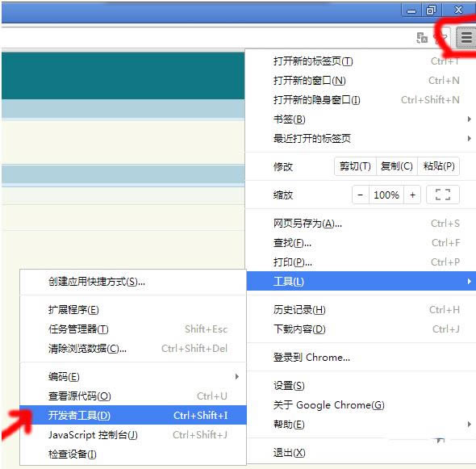Click the fullscreen zoom icon
Viewport: 476px width, 469px height.
443,195
